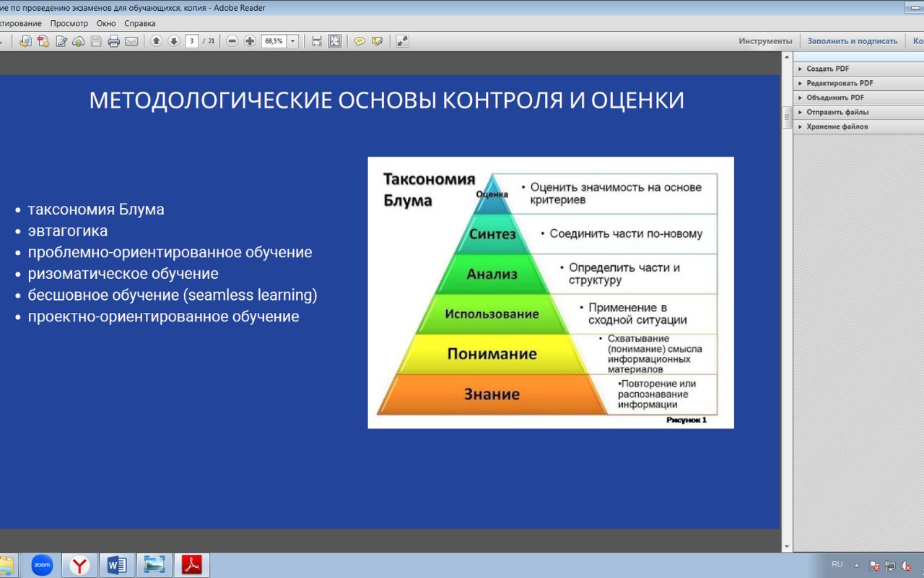The height and width of the screenshot is (578, 924).
Task: Zoom in with the plus button
Action: coord(250,41)
